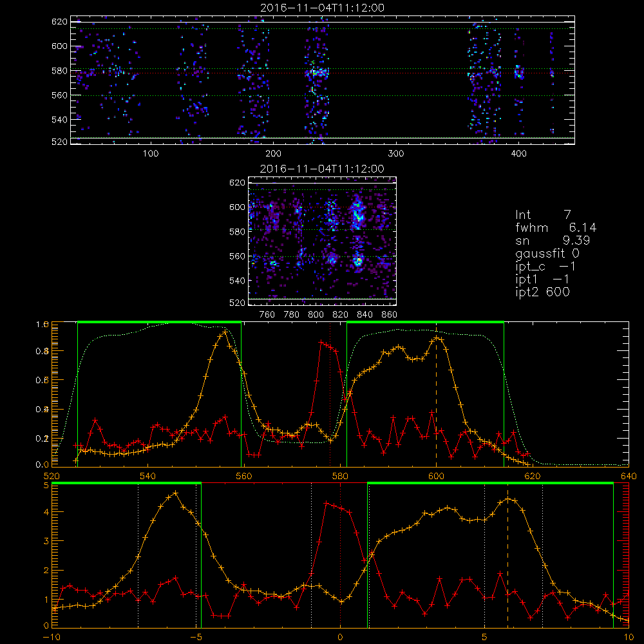Click x-axis label 300 of the top spectrogram
This screenshot has width=644, height=644.
click(395, 154)
